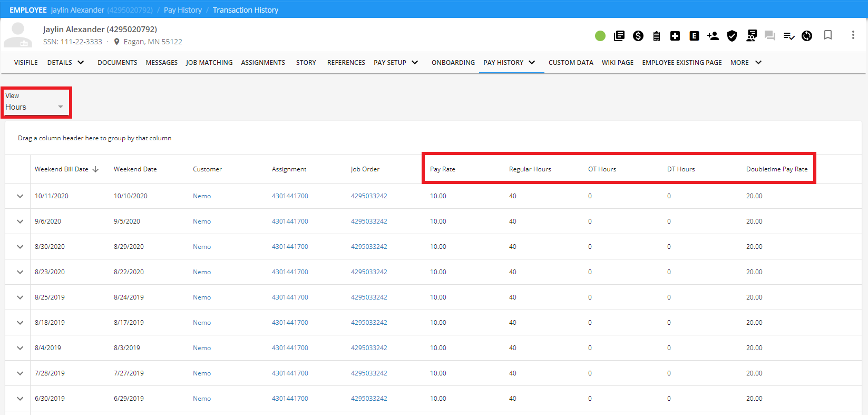Click the dollar sign pay icon

(x=638, y=36)
